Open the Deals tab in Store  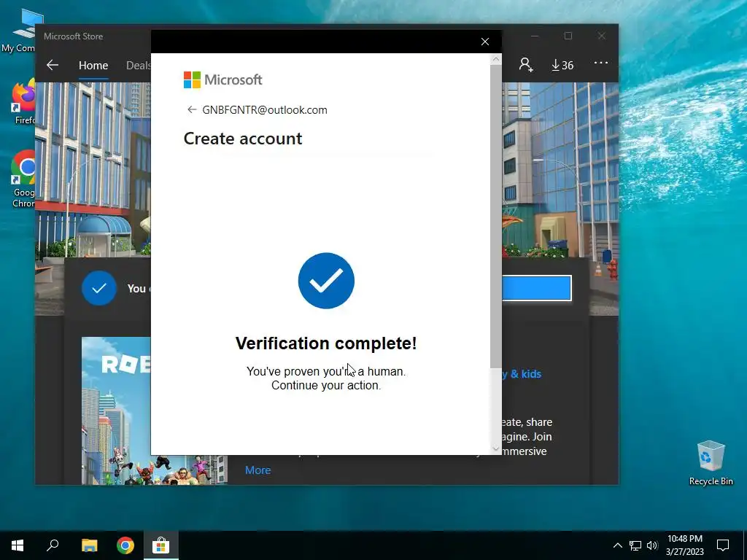coord(138,65)
